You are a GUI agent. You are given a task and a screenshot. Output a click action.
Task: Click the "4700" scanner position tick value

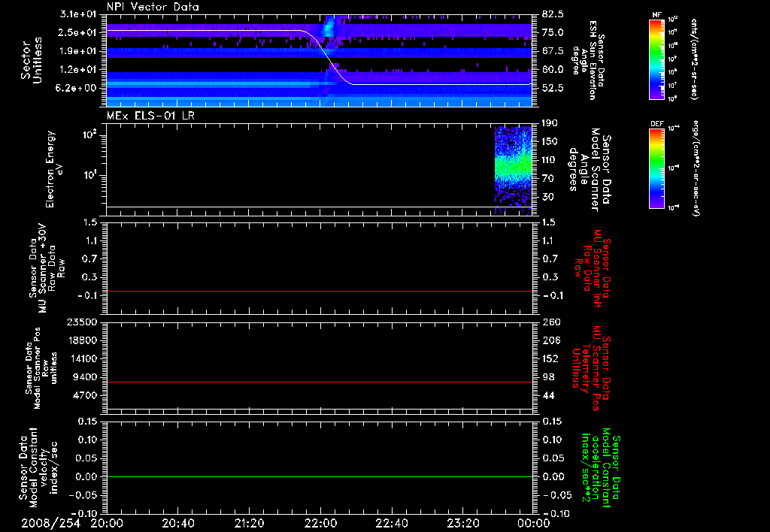86,395
